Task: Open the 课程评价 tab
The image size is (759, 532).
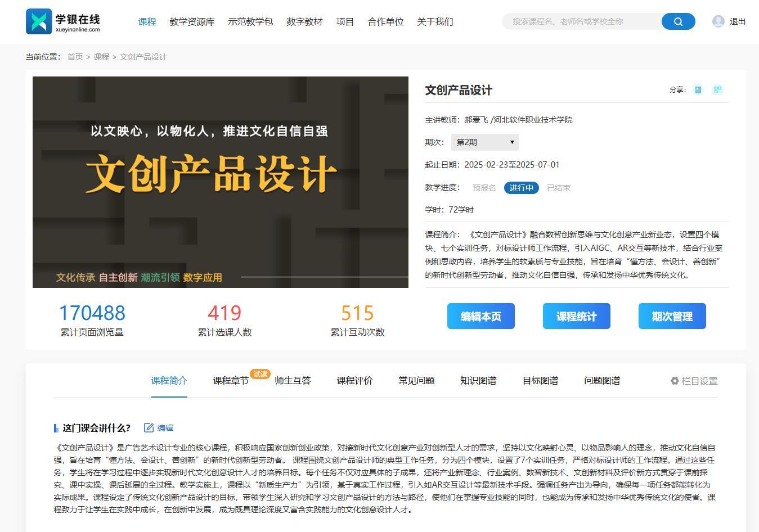Action: [x=354, y=381]
